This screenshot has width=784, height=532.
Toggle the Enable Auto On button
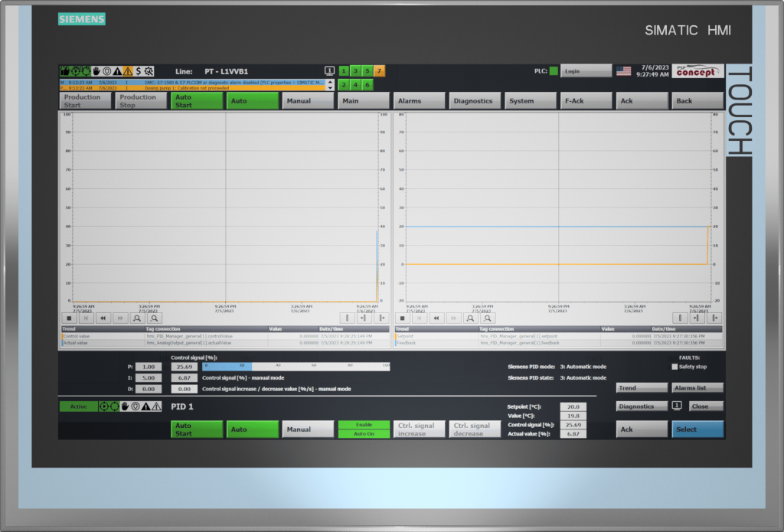[x=364, y=429]
